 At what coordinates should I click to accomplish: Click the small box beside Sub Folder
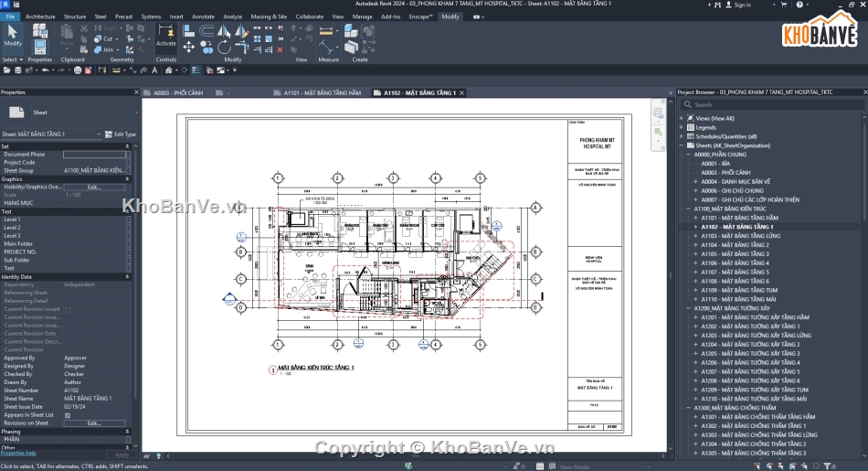point(129,260)
